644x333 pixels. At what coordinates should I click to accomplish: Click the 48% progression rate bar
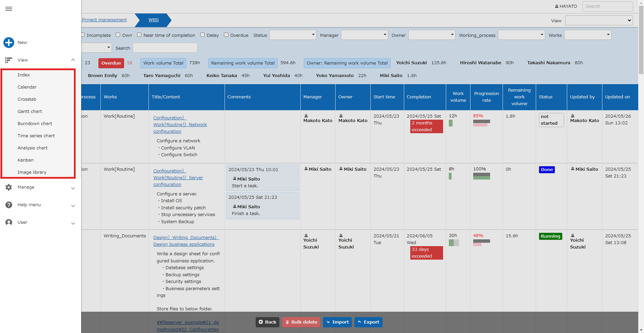pyautogui.click(x=482, y=243)
